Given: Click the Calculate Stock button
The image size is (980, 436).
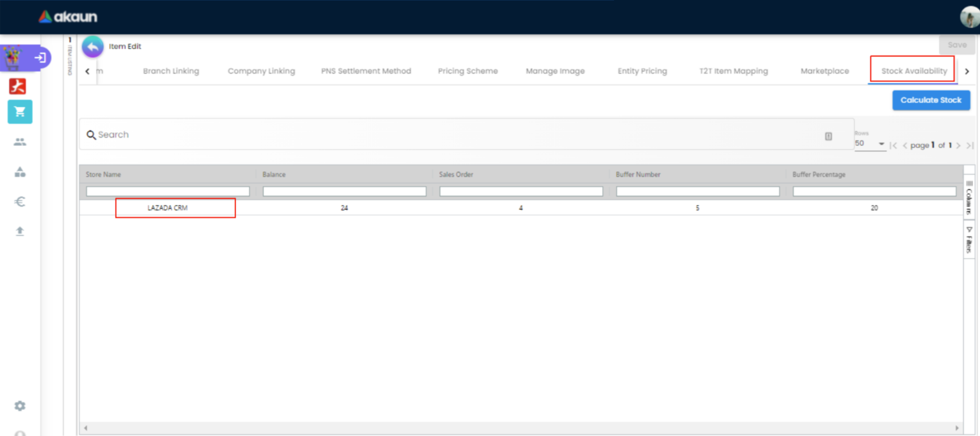Looking at the screenshot, I should (x=931, y=100).
